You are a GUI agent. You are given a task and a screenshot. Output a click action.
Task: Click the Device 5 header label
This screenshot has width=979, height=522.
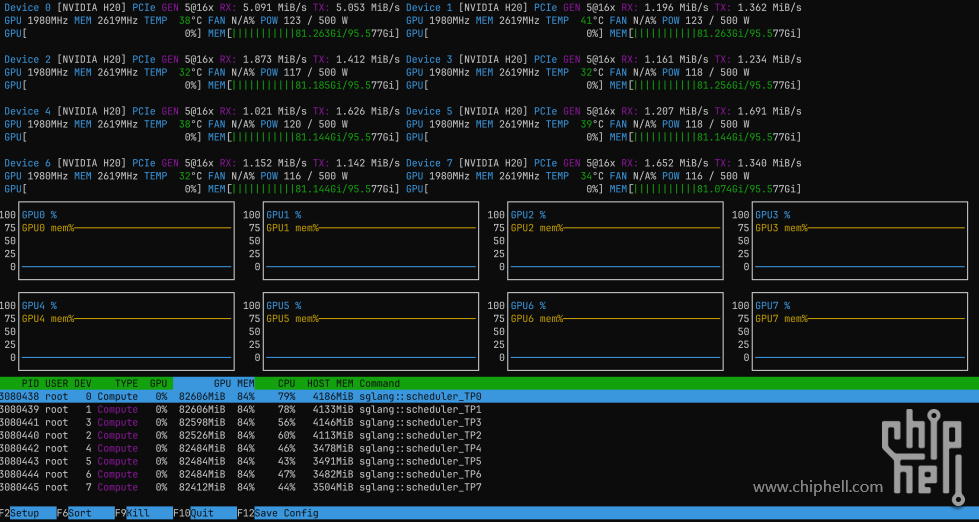click(x=430, y=111)
